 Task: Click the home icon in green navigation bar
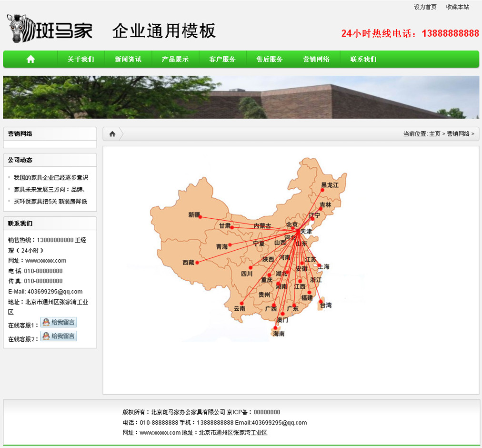pyautogui.click(x=31, y=59)
